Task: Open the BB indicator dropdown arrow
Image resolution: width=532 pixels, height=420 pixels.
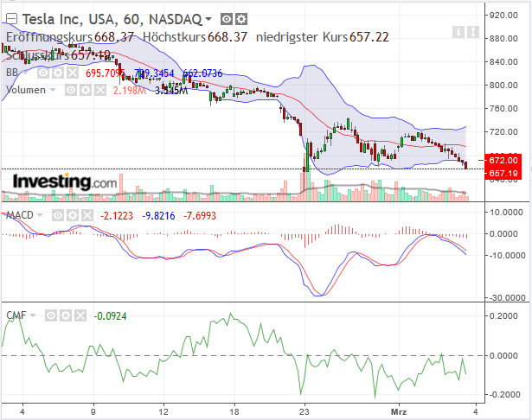Action: pos(25,73)
